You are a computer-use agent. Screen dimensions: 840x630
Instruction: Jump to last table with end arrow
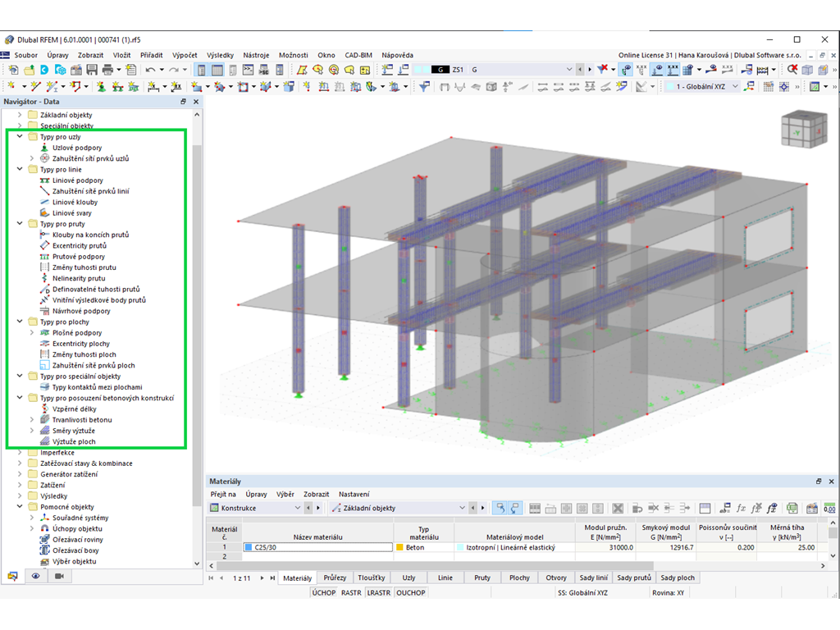coord(272,577)
